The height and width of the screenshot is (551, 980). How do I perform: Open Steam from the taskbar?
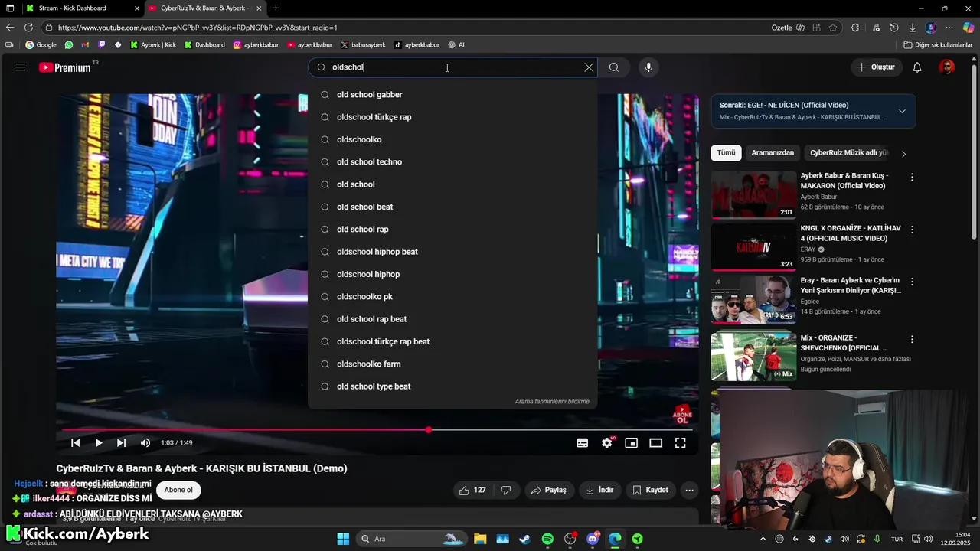(524, 539)
